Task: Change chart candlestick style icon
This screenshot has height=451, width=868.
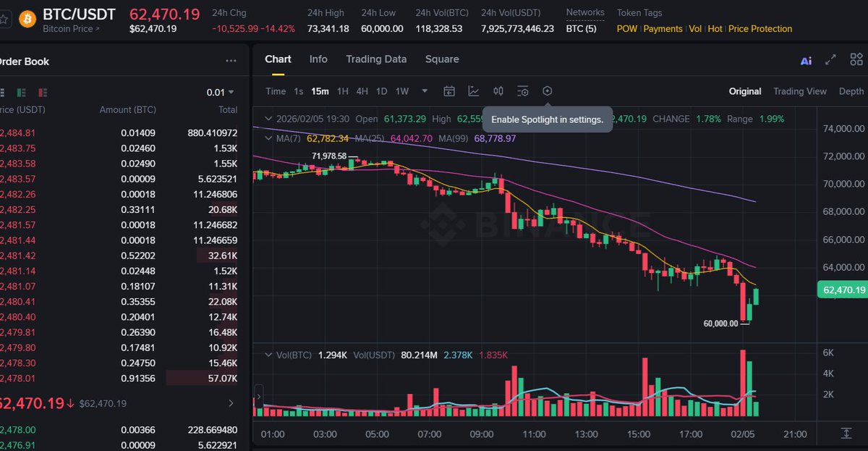Action: tap(498, 91)
